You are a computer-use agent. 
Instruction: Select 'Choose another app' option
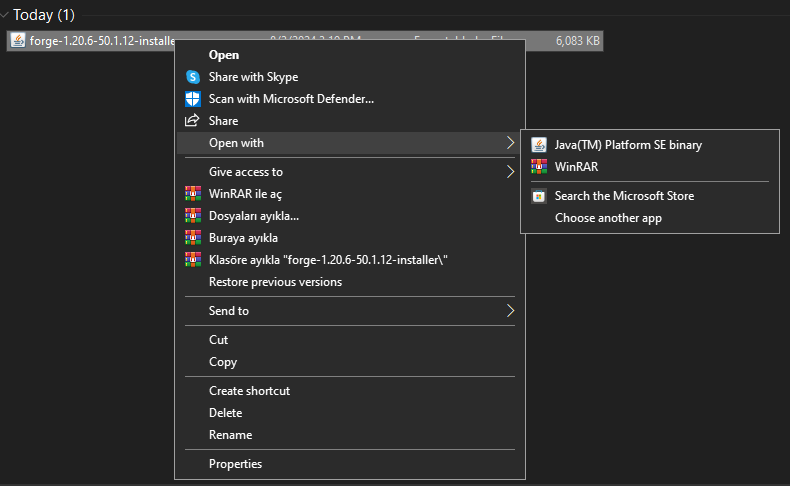[608, 218]
